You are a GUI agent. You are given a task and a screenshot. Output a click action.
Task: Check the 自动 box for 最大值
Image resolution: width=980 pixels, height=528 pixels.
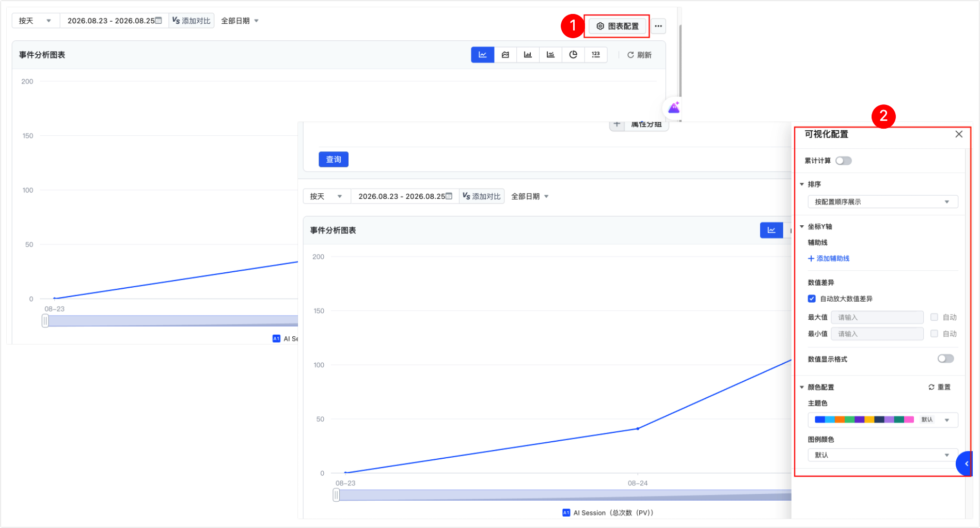click(x=934, y=317)
